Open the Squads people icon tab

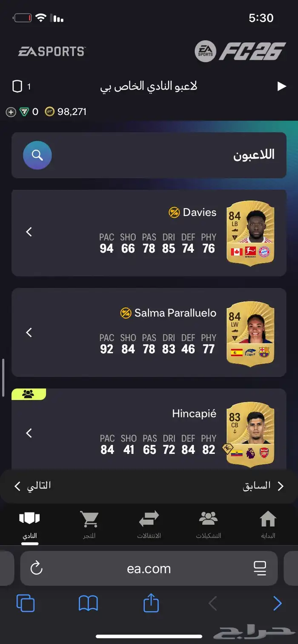coord(208,525)
